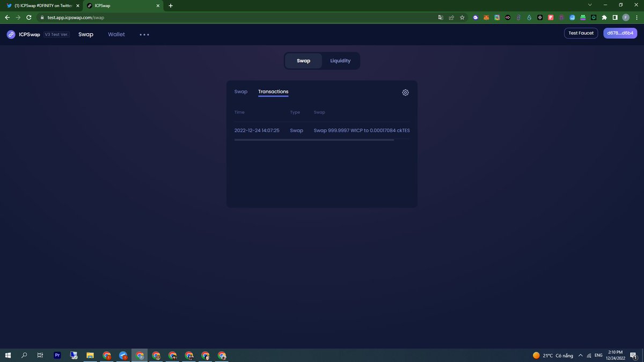Click the ENG language indicator
This screenshot has height=362, width=644.
pos(598,356)
